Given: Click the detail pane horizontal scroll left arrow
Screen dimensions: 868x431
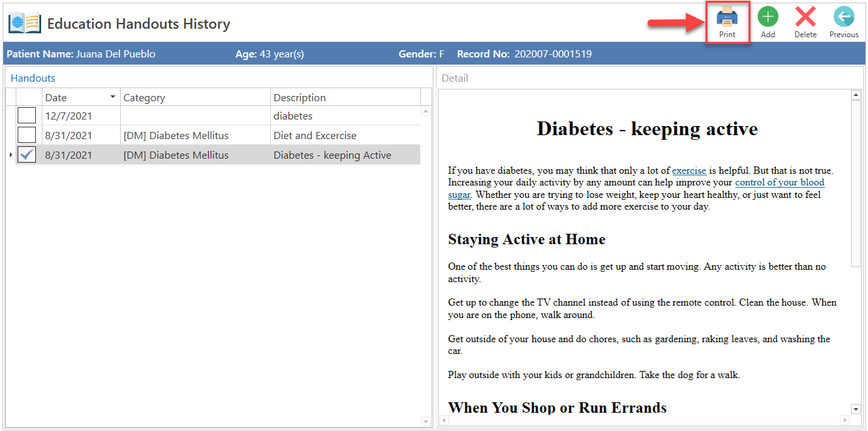Looking at the screenshot, I should point(444,420).
